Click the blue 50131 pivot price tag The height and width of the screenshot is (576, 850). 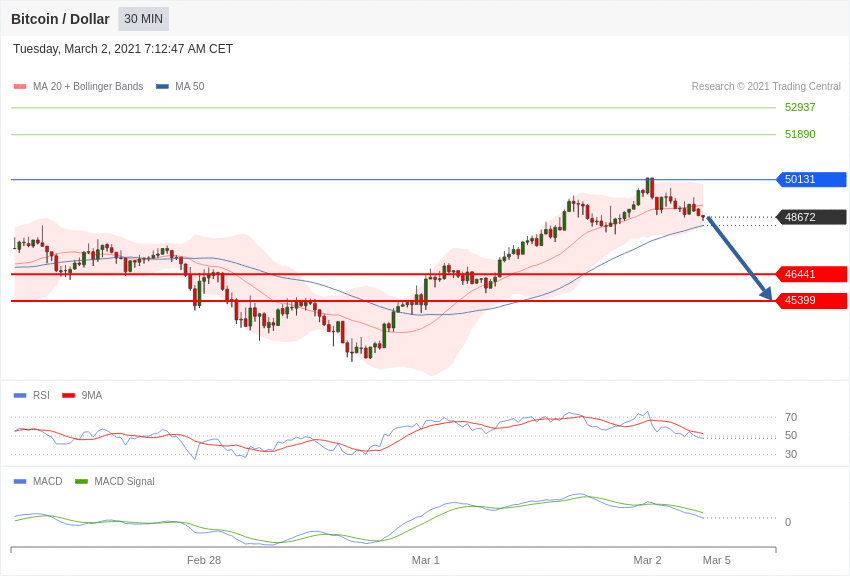[x=812, y=179]
